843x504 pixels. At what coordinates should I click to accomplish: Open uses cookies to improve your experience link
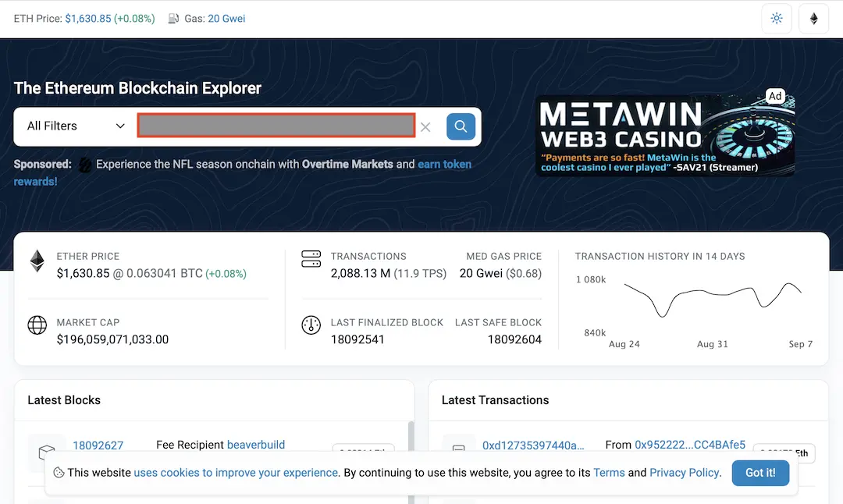pos(236,473)
